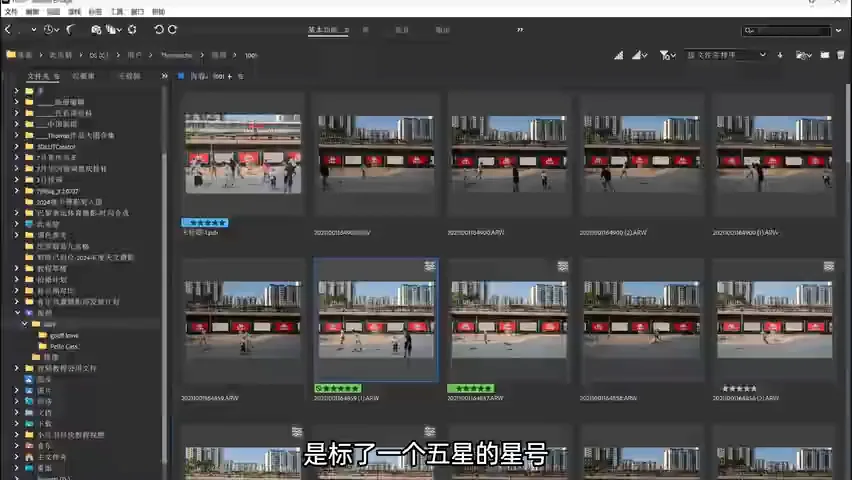Click the blue content panel icon
852x480 pixels.
(181, 76)
